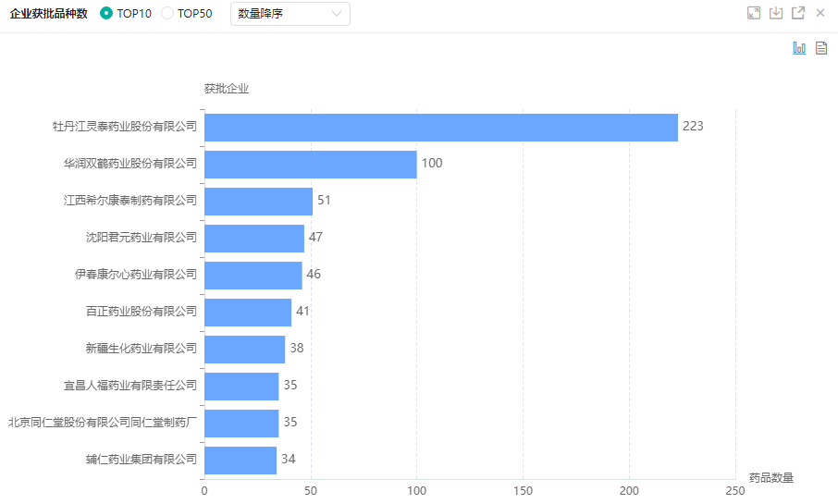Click the label 北京同仁堂股份有限公司同仁堂制药厂
Viewport: 838px width, 504px height.
click(x=103, y=423)
